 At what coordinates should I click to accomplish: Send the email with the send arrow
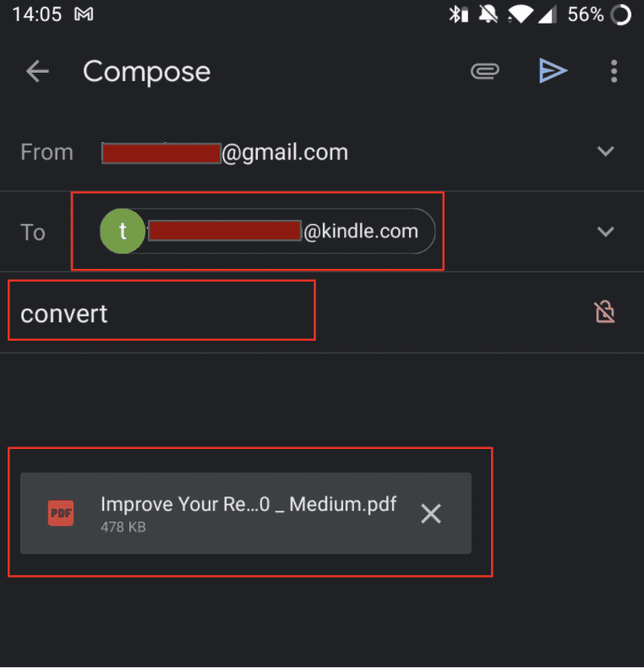tap(553, 72)
